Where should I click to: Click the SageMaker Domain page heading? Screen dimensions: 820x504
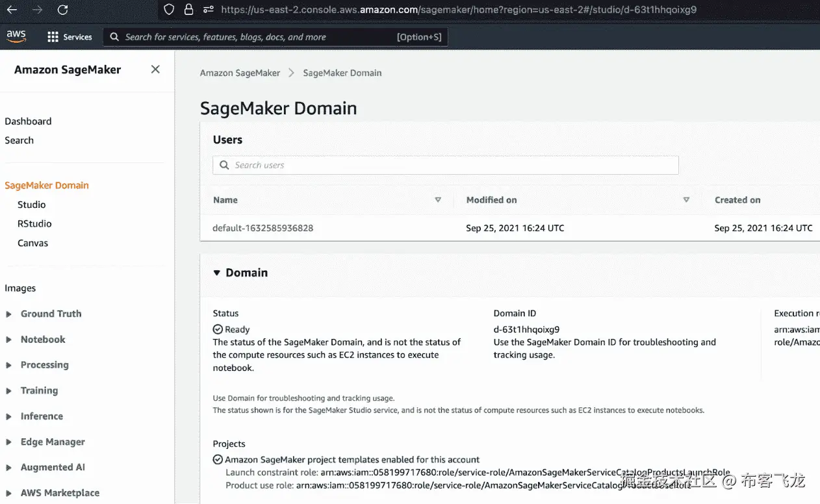pos(278,108)
